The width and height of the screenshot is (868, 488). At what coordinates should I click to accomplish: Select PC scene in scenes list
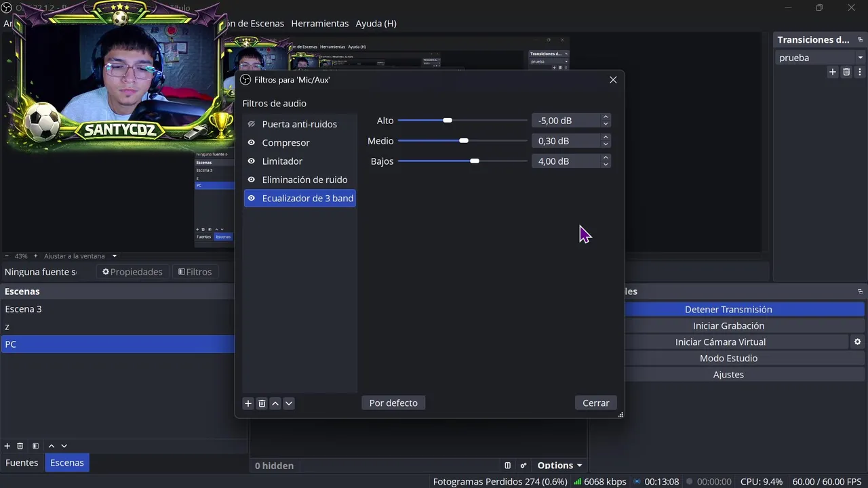[x=117, y=344]
